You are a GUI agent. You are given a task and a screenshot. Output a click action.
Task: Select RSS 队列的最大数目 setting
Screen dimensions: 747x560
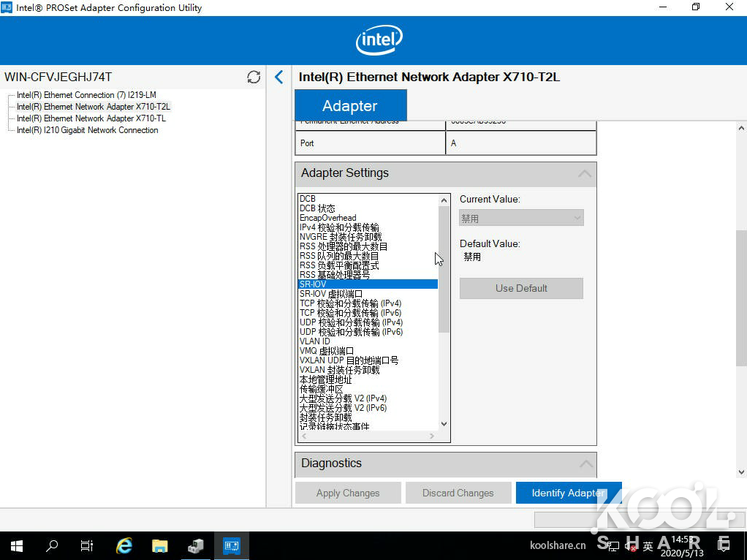tap(339, 256)
